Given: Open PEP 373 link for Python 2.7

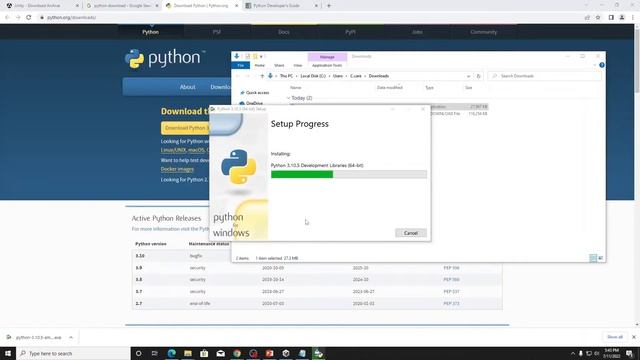Looking at the screenshot, I should (451, 303).
